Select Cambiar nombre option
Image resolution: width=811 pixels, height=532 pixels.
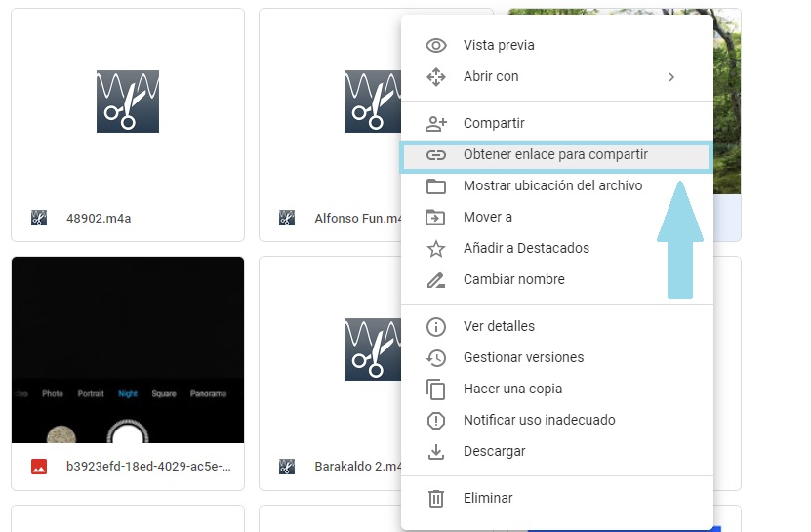click(x=557, y=279)
